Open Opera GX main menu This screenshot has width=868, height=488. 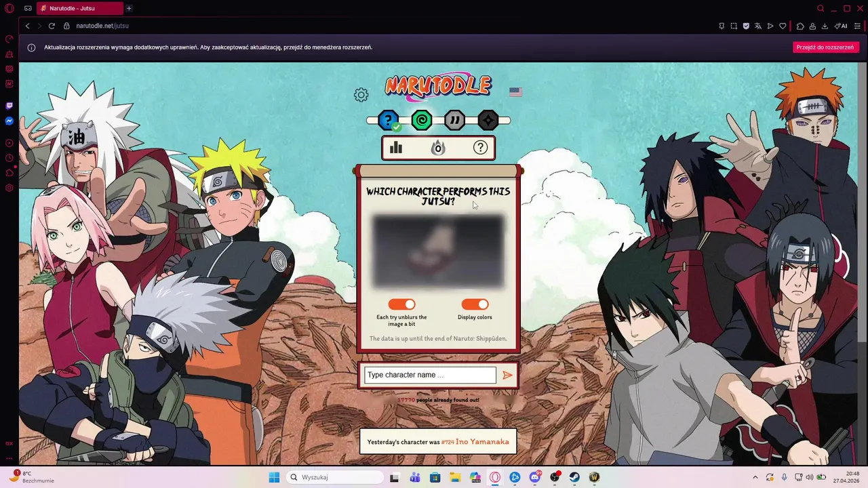coord(9,8)
